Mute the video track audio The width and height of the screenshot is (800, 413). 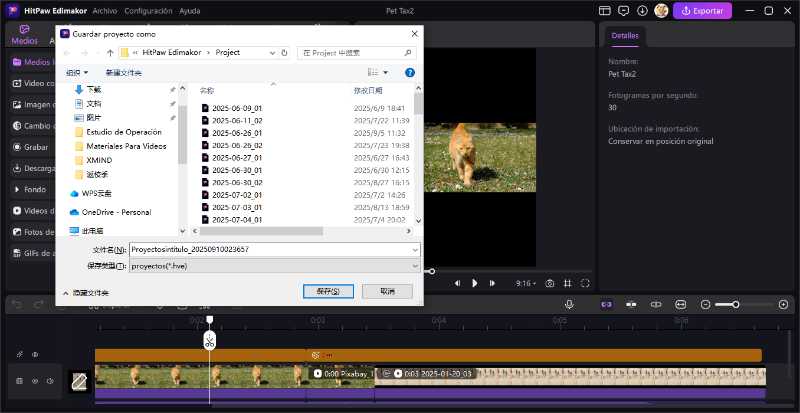pos(50,381)
